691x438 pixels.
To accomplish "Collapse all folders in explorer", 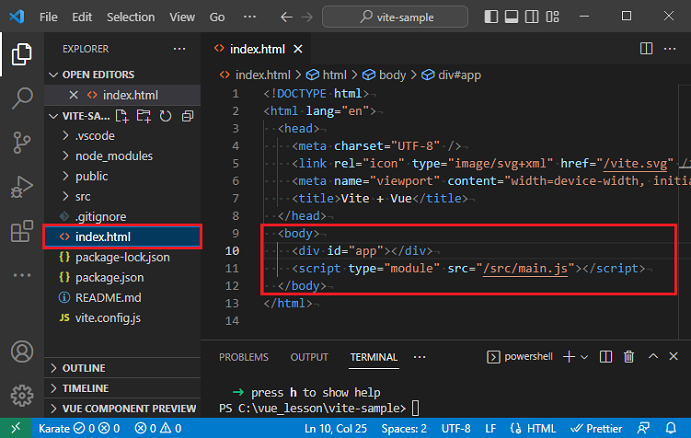I will pos(187,116).
